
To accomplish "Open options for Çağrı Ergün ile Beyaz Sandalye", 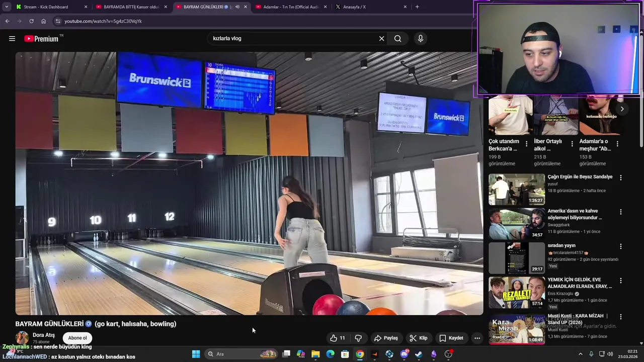I will 621,177.
